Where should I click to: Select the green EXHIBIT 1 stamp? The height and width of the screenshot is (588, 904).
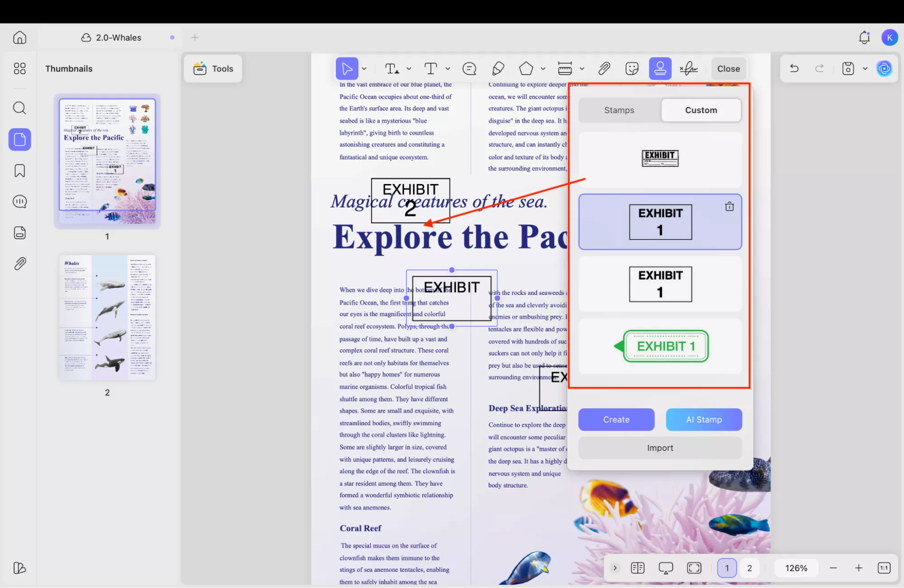[x=660, y=346]
